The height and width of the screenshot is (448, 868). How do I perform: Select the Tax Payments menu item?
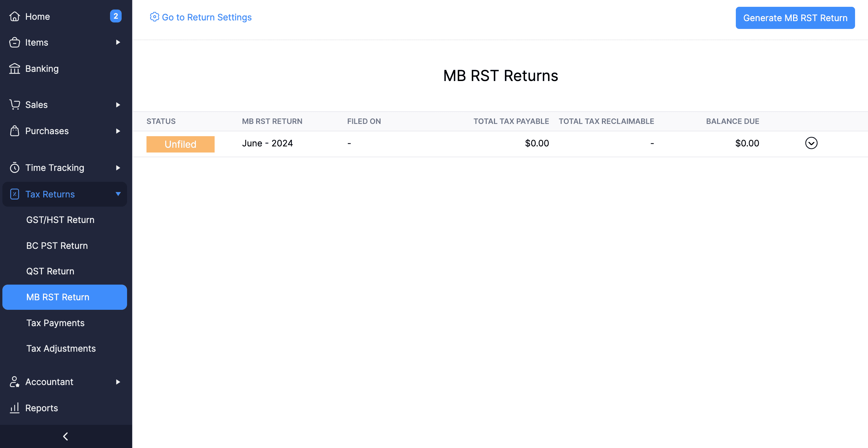[x=56, y=322]
